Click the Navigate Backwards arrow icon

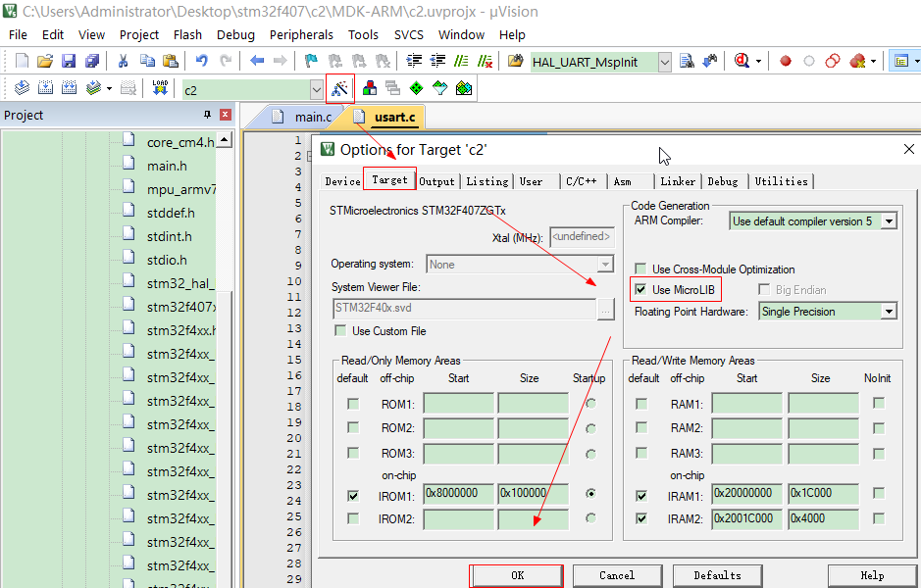pyautogui.click(x=257, y=61)
